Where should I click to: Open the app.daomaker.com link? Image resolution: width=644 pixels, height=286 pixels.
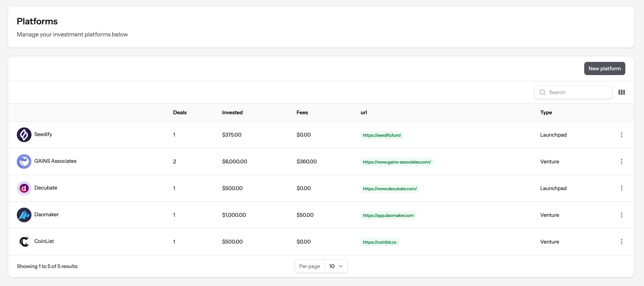(x=388, y=215)
